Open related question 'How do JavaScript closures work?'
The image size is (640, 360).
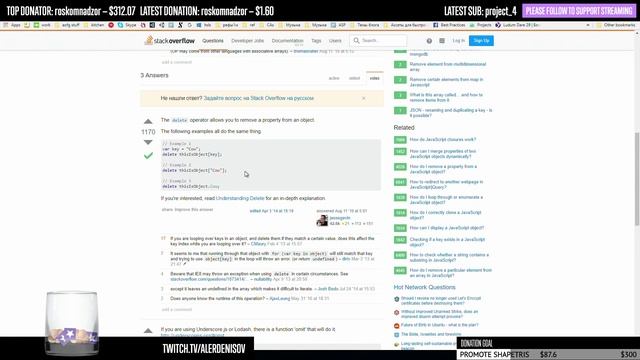(442, 140)
